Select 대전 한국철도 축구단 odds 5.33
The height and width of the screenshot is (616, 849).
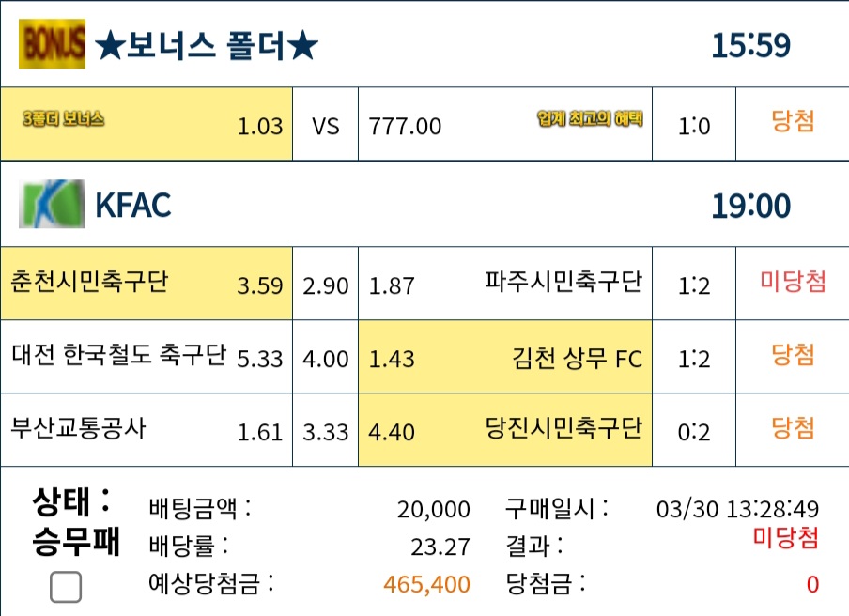tap(147, 357)
